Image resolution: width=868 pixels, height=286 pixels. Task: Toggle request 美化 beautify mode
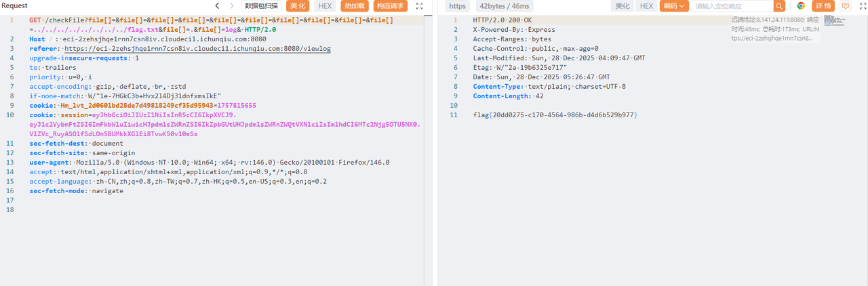click(297, 6)
